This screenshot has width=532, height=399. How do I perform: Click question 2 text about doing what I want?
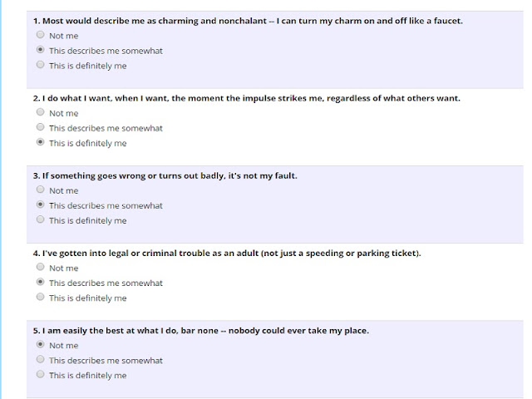click(x=247, y=98)
